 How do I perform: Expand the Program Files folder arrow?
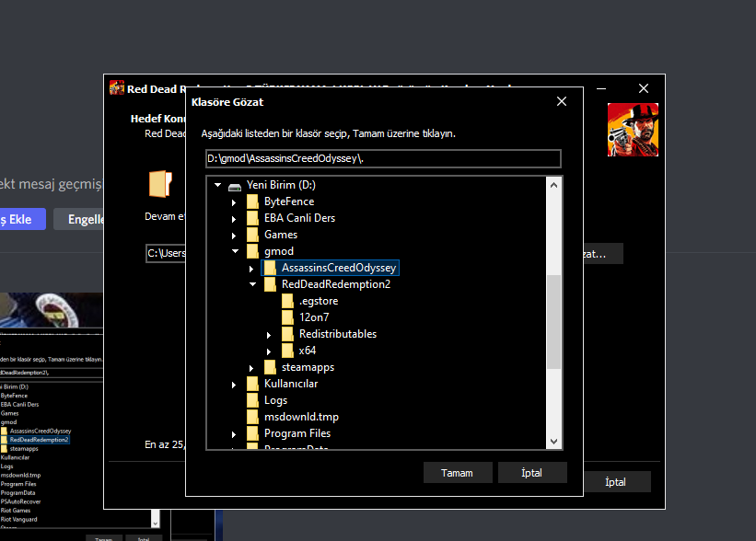pyautogui.click(x=234, y=434)
